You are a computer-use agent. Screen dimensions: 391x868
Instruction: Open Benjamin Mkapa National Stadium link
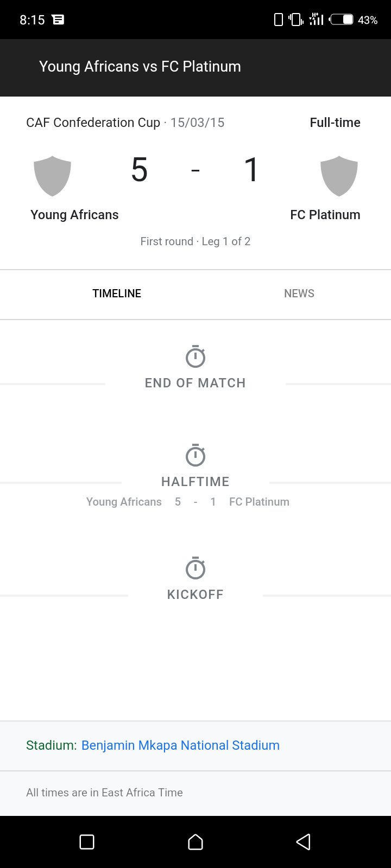[x=180, y=745]
